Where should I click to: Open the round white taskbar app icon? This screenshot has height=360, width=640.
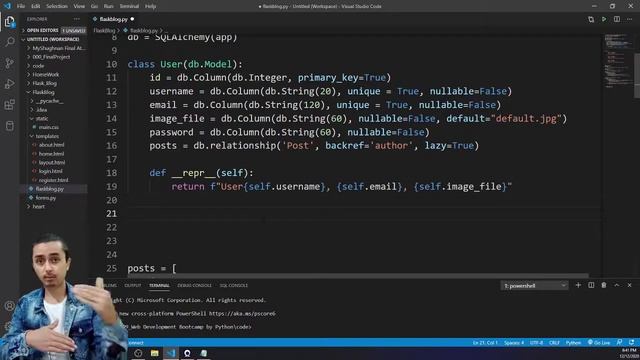187,353
